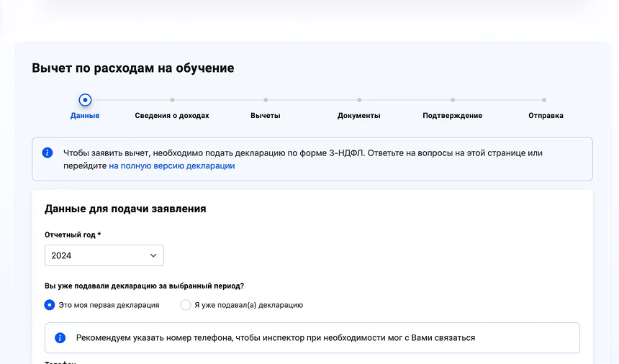Expand the year list via chevron arrow
The width and height of the screenshot is (619, 364).
[153, 255]
